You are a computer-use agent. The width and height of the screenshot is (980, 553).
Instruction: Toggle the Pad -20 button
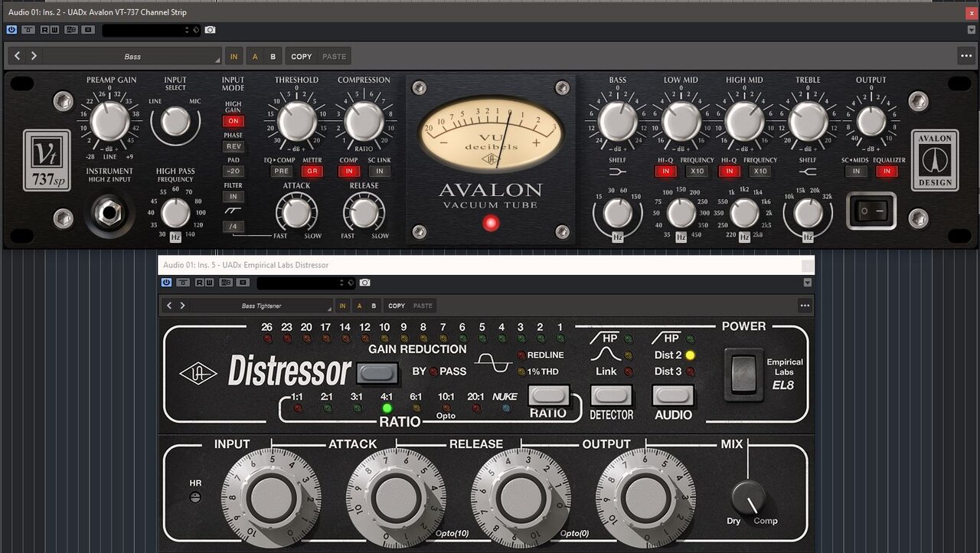(234, 172)
